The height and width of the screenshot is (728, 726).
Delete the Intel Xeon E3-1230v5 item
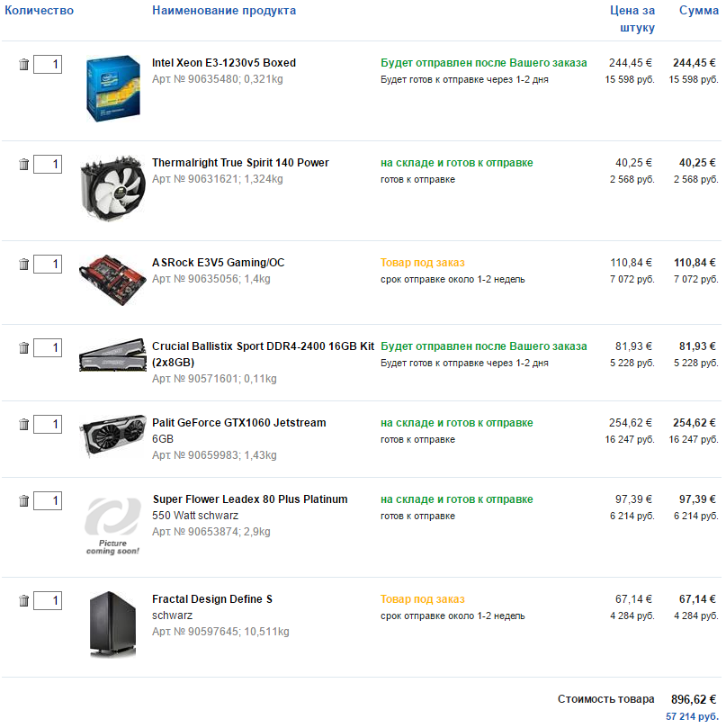click(x=24, y=65)
